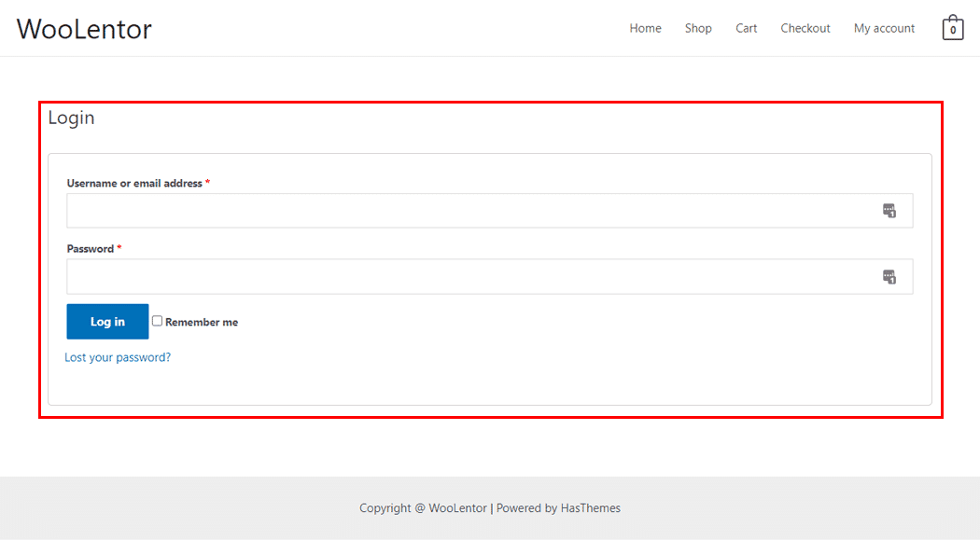
Task: Enable the Remember me checkbox
Action: [x=157, y=321]
